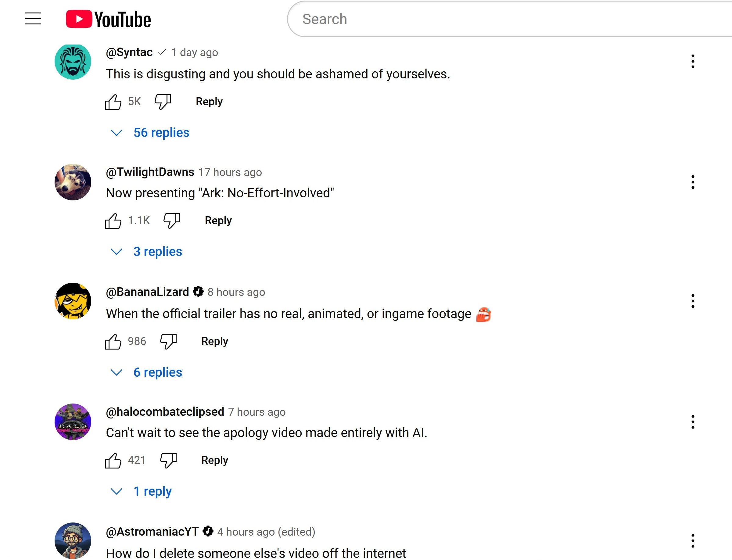This screenshot has height=560, width=732.
Task: Like the @Syntac comment
Action: (113, 102)
